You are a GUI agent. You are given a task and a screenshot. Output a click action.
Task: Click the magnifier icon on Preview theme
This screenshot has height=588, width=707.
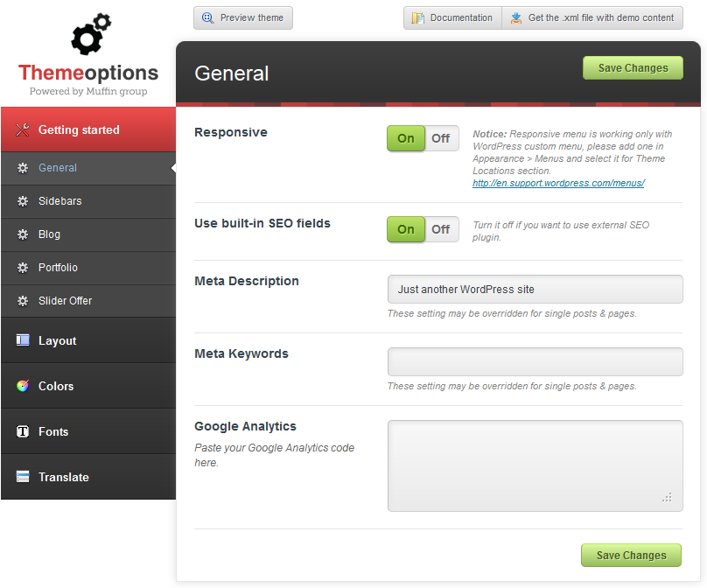pos(208,17)
